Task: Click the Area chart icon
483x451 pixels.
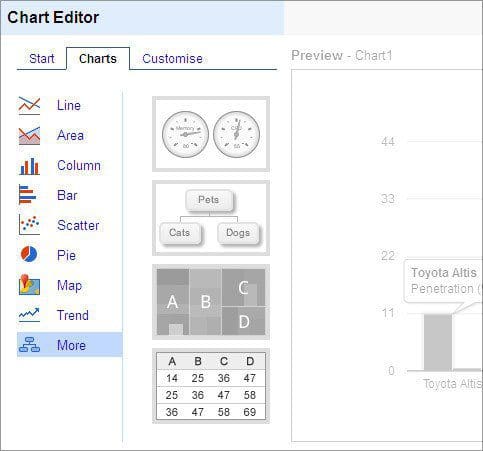Action: [x=29, y=136]
